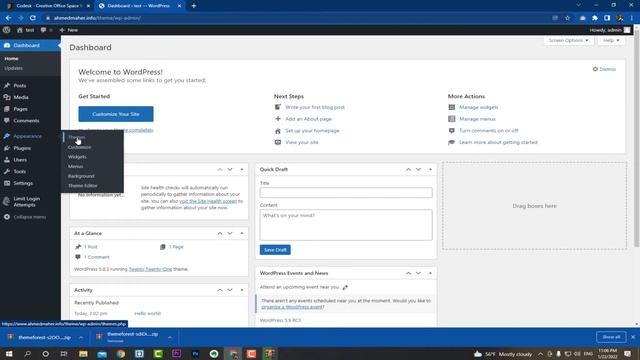Open 'Set up your homepage' link

click(x=312, y=131)
